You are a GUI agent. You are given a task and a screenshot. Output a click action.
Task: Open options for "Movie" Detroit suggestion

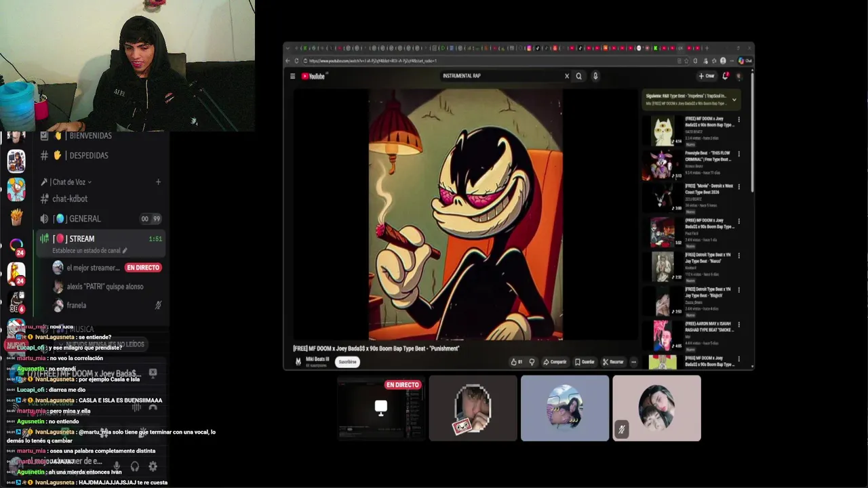click(739, 186)
